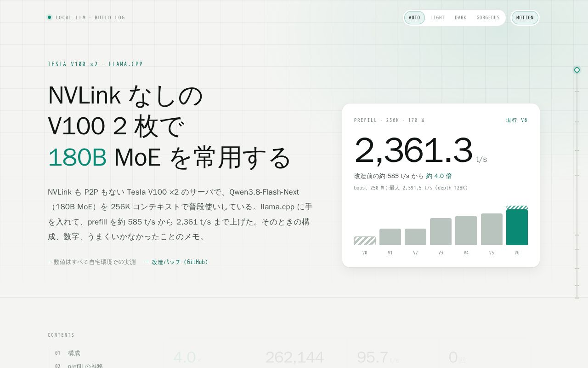Jump to contents item 02 prefill の推移
The image size is (588, 368).
click(79, 366)
